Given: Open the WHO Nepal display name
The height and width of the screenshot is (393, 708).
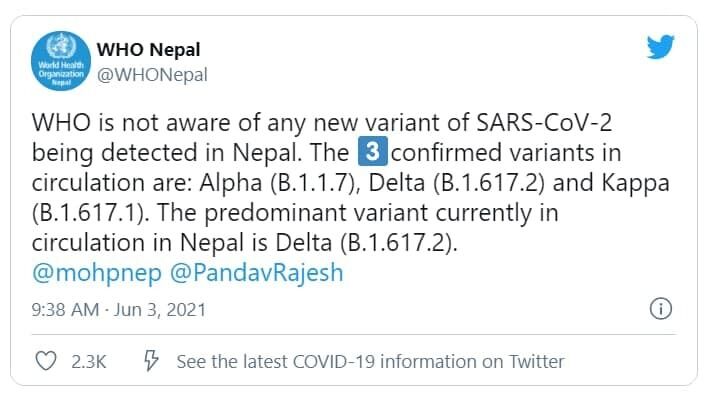Looking at the screenshot, I should (x=149, y=49).
